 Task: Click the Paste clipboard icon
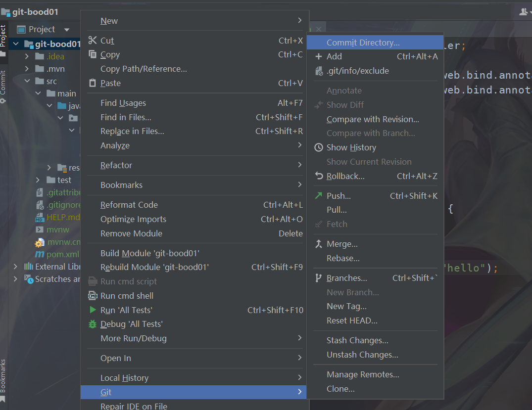click(x=92, y=83)
